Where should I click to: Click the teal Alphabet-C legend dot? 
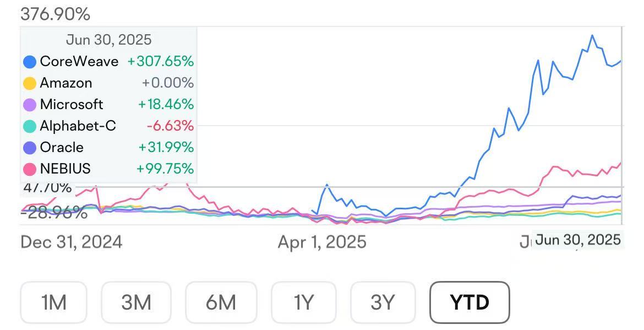[x=30, y=126]
